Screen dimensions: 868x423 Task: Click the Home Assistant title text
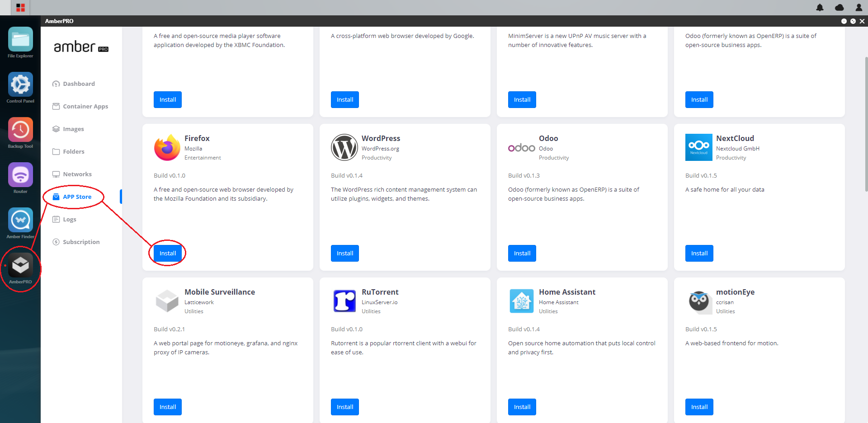click(x=567, y=292)
